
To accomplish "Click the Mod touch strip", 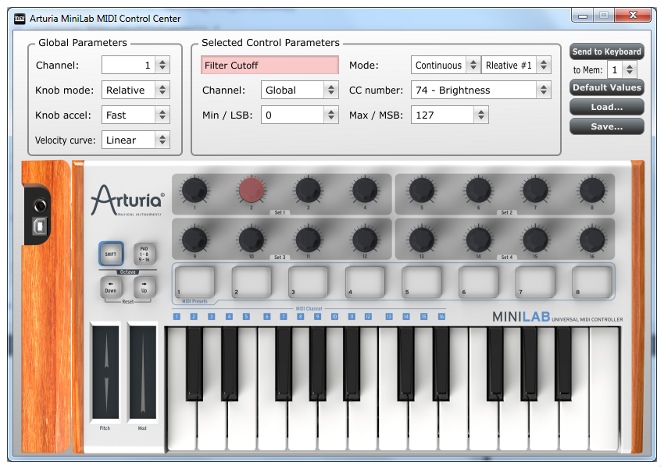I will point(143,372).
